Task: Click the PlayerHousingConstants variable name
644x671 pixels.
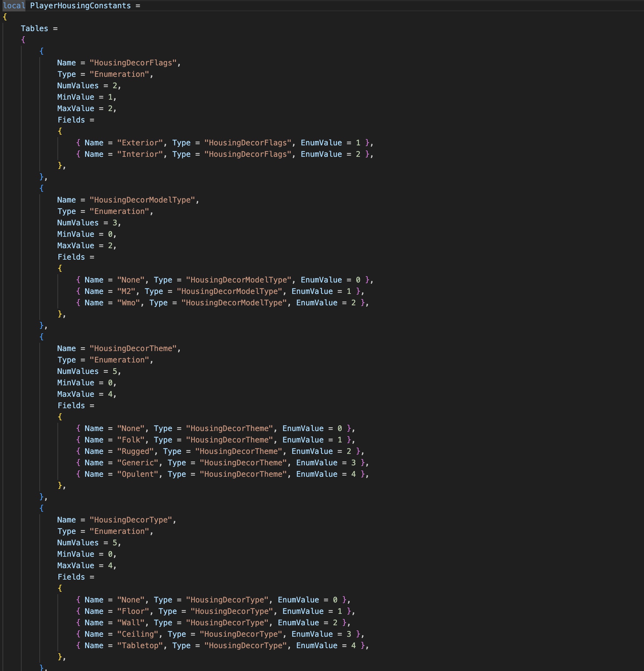Action: click(80, 5)
